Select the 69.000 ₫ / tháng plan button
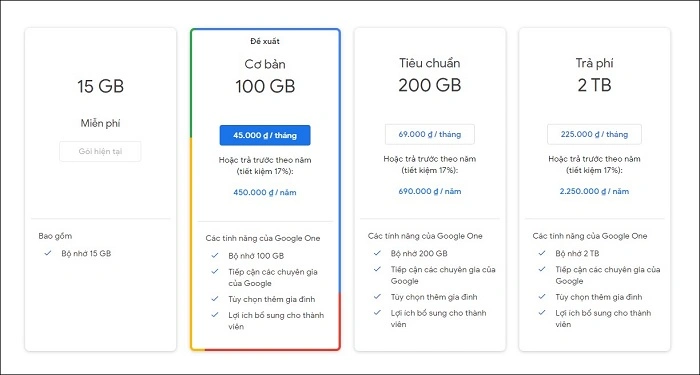700x375 pixels. [430, 134]
